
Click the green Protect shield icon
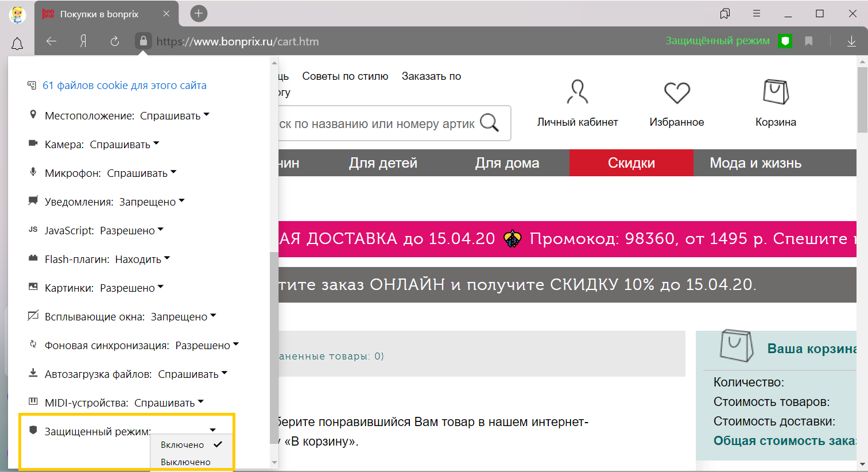(x=785, y=41)
